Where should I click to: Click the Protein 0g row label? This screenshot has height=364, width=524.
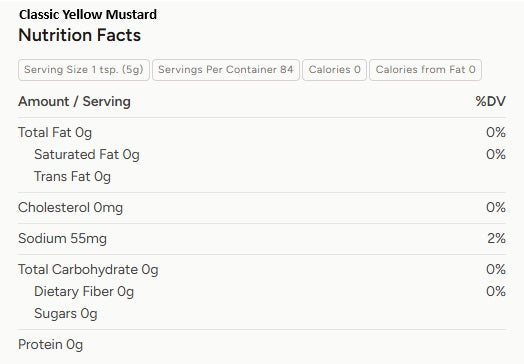tap(50, 345)
